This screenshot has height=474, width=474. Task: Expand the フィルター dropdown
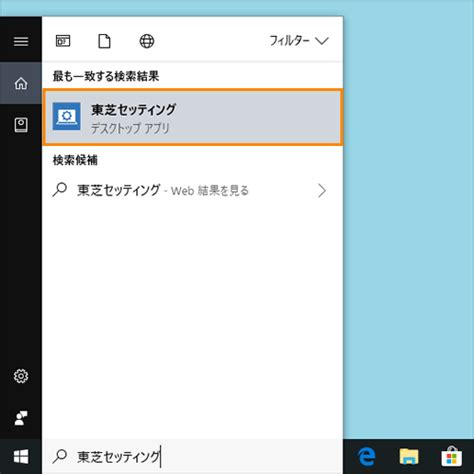point(299,41)
